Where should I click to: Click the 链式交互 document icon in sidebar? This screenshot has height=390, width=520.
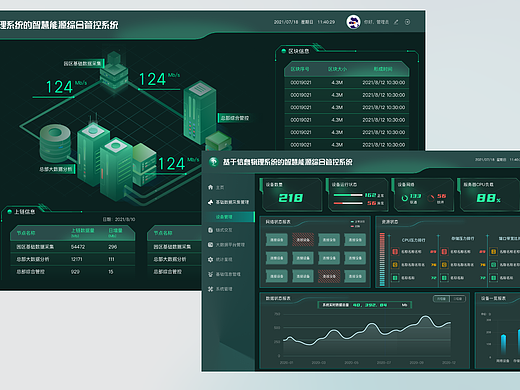pos(210,230)
